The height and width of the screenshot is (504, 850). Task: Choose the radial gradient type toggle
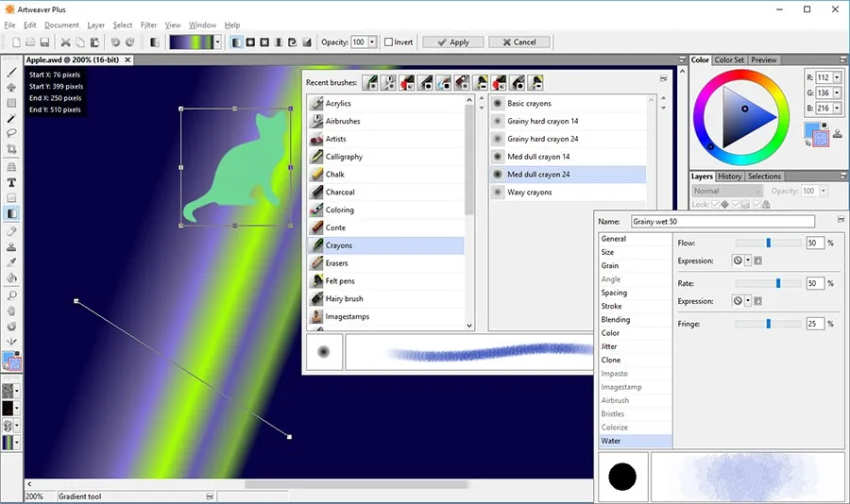coord(250,42)
